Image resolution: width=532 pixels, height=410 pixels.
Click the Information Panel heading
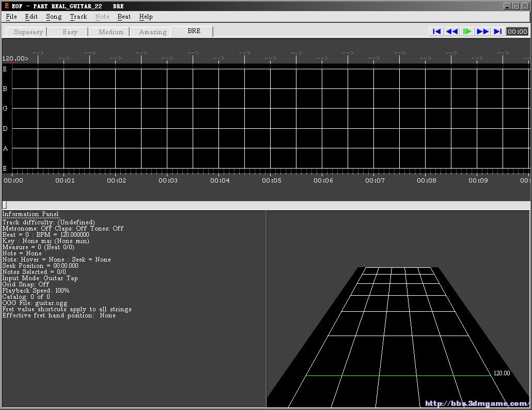coord(30,214)
